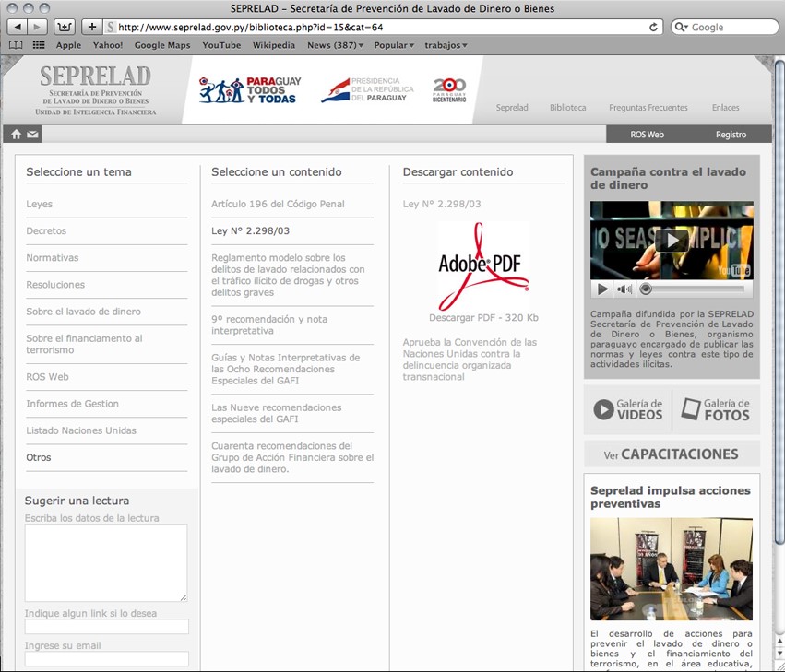785x672 pixels.
Task: Open Artículo 196 del Código Penal
Action: tap(278, 204)
